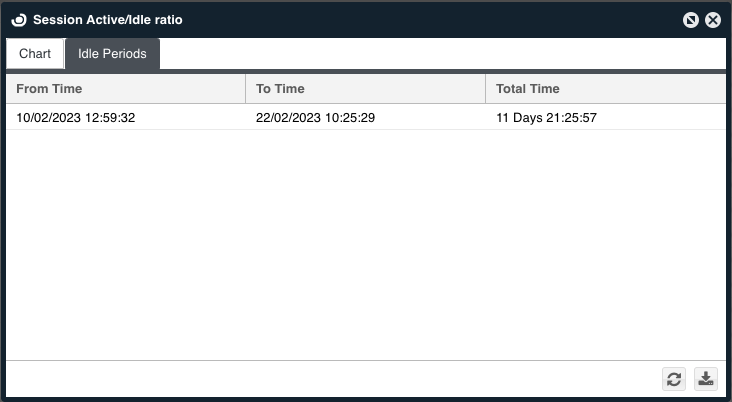Image resolution: width=732 pixels, height=402 pixels.
Task: Click the Session Active/Idle ratio title text
Action: pyautogui.click(x=108, y=20)
